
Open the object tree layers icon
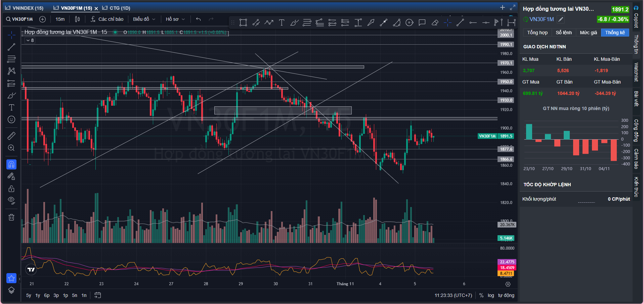[x=11, y=290]
